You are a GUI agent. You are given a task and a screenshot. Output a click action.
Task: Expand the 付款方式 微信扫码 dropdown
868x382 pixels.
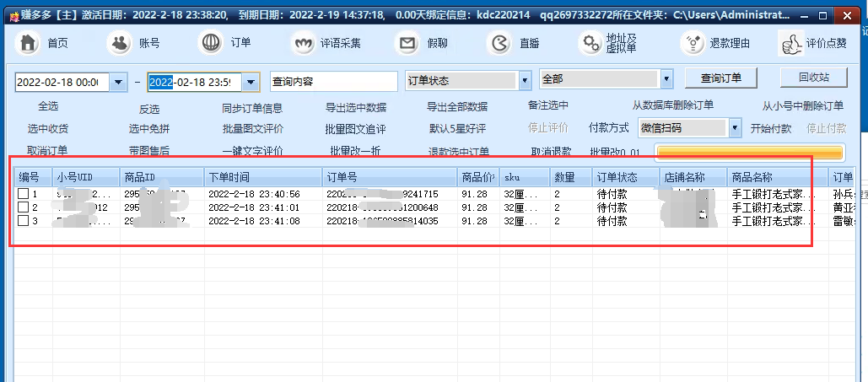pyautogui.click(x=735, y=128)
